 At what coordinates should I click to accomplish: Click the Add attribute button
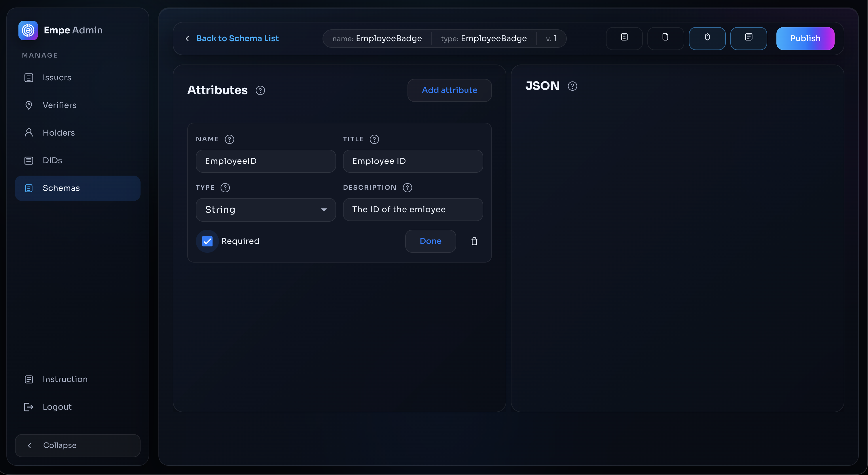tap(449, 90)
